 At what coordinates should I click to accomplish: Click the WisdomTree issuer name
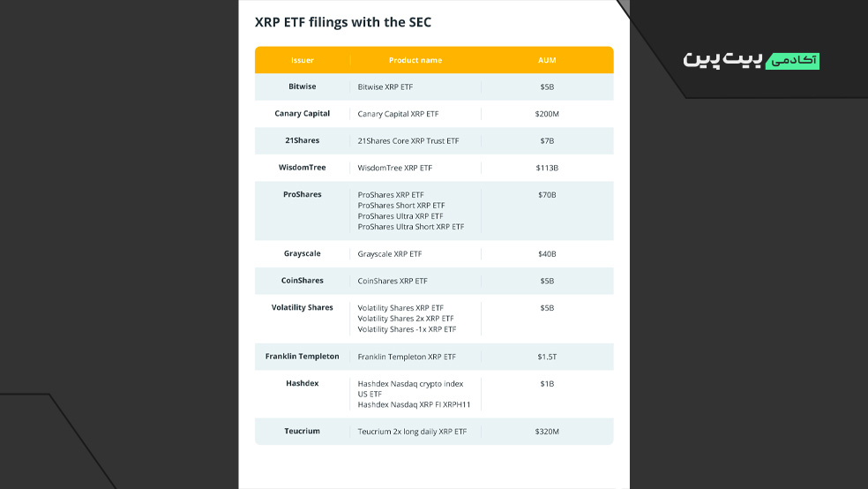tap(303, 167)
